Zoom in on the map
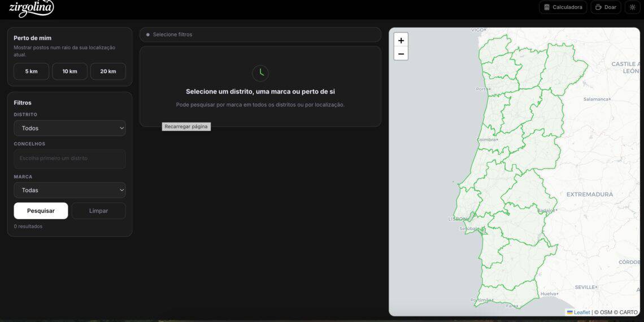 point(401,40)
